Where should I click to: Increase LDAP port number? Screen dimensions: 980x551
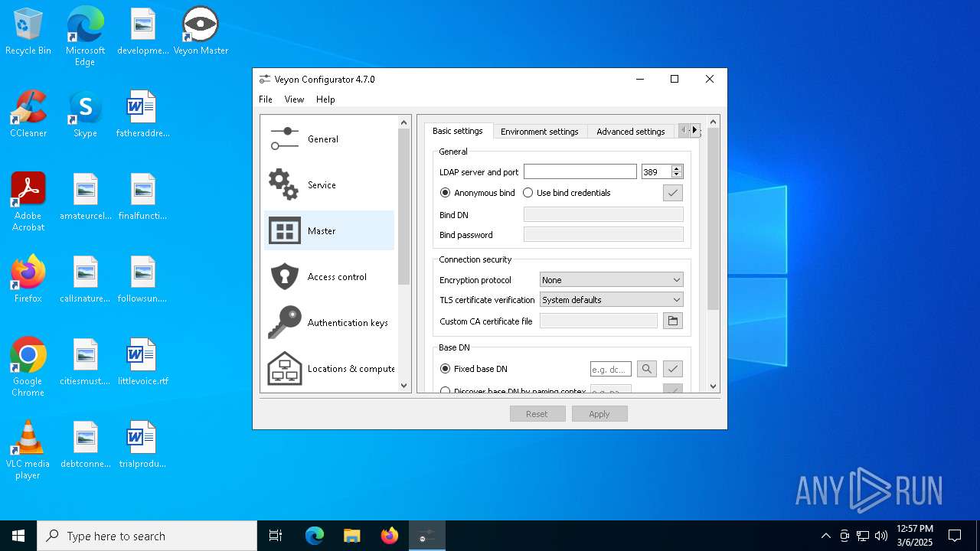676,168
